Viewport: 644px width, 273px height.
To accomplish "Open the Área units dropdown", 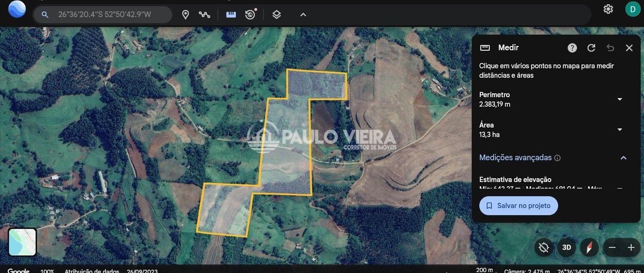I will pyautogui.click(x=619, y=129).
